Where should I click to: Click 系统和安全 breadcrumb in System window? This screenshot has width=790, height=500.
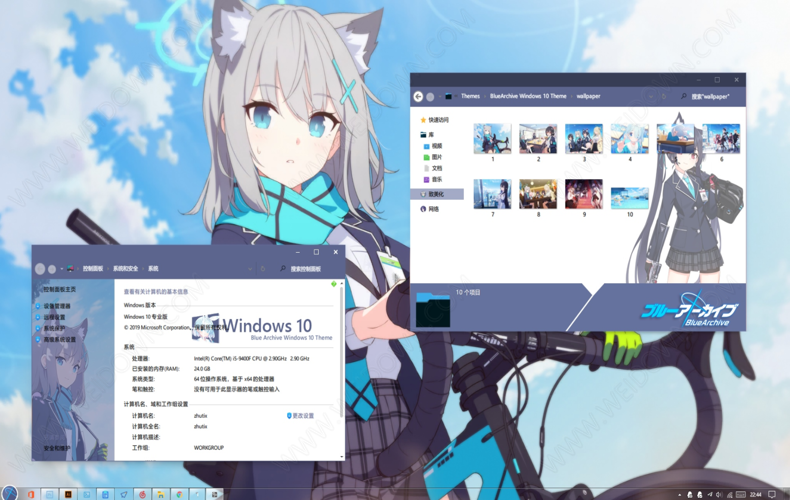125,269
